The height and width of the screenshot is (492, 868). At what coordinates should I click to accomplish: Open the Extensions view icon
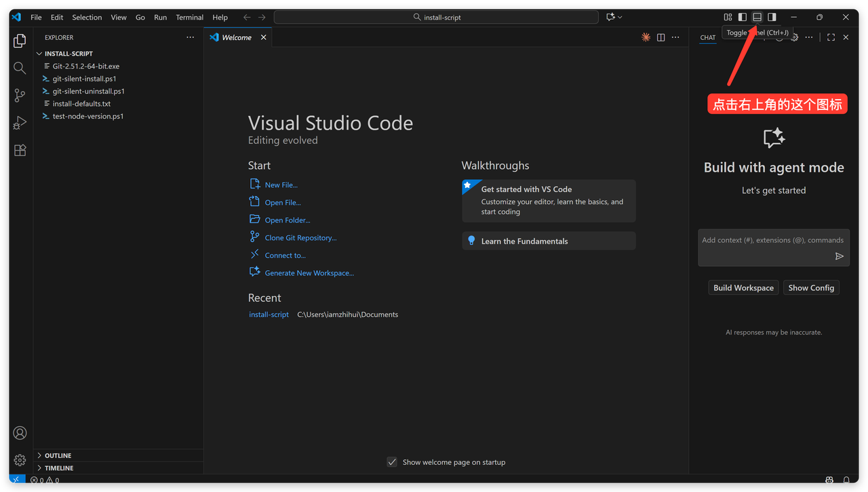click(20, 151)
